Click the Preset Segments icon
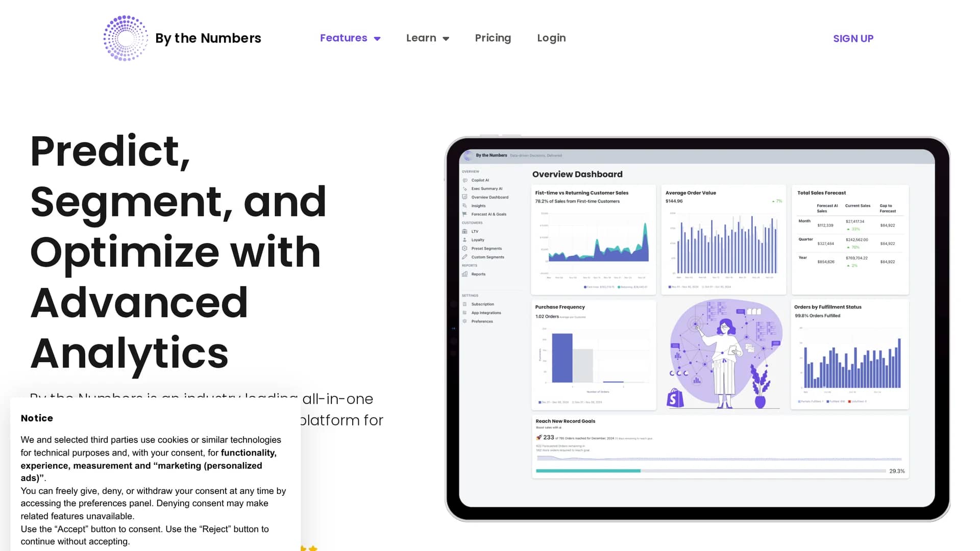This screenshot has height=551, width=980. (x=465, y=248)
